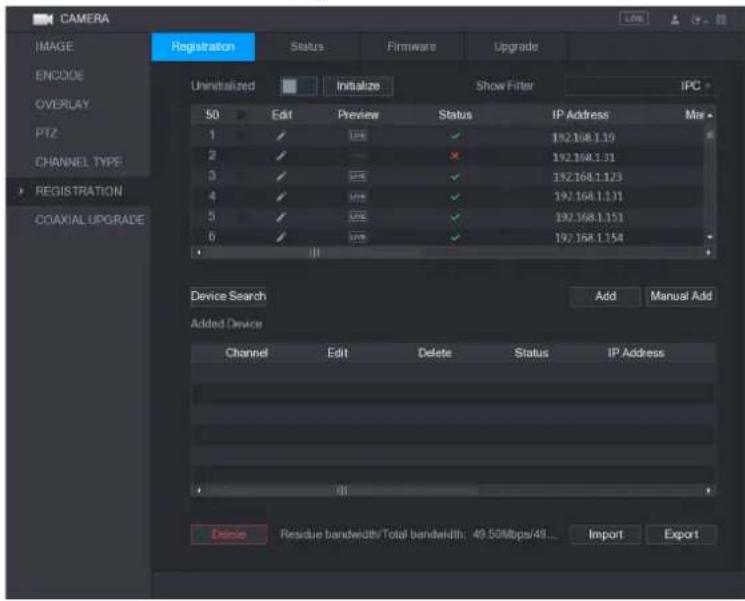Sort device list by Status header
745x601 pixels.
(x=455, y=115)
